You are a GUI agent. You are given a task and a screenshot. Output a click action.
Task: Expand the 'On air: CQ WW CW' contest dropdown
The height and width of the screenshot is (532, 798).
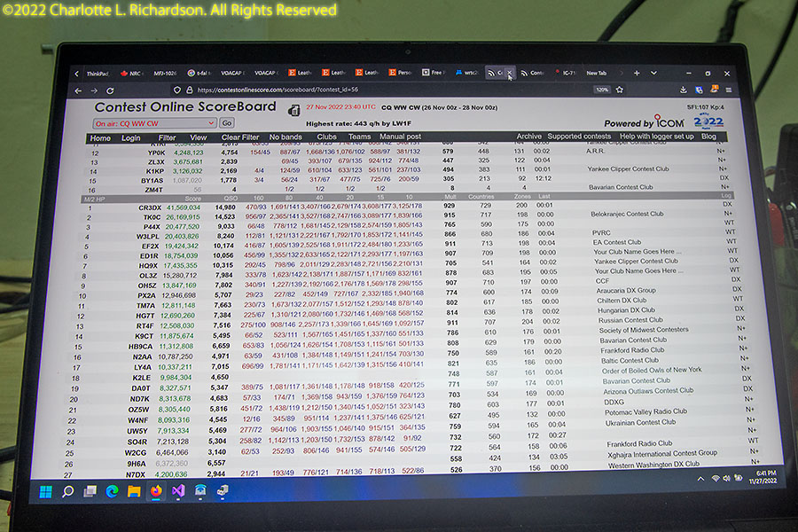(154, 123)
